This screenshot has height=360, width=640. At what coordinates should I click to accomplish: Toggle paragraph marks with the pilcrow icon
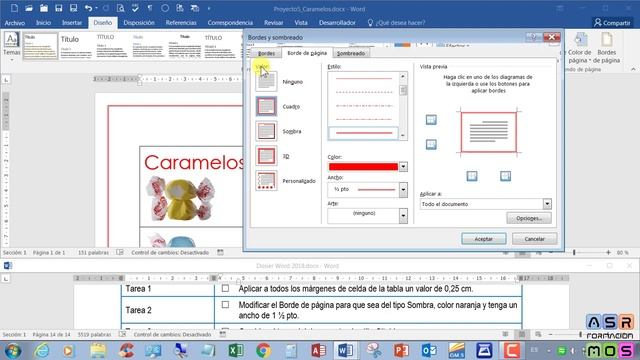[x=150, y=8]
